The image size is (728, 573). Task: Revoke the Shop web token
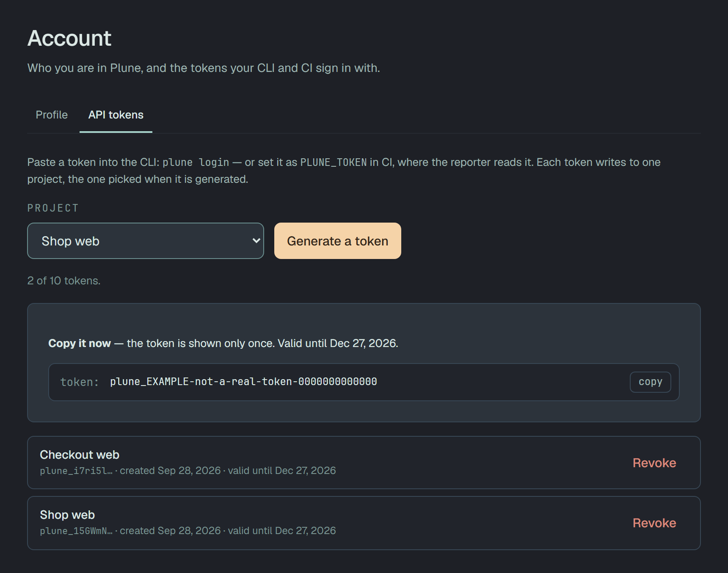point(654,523)
